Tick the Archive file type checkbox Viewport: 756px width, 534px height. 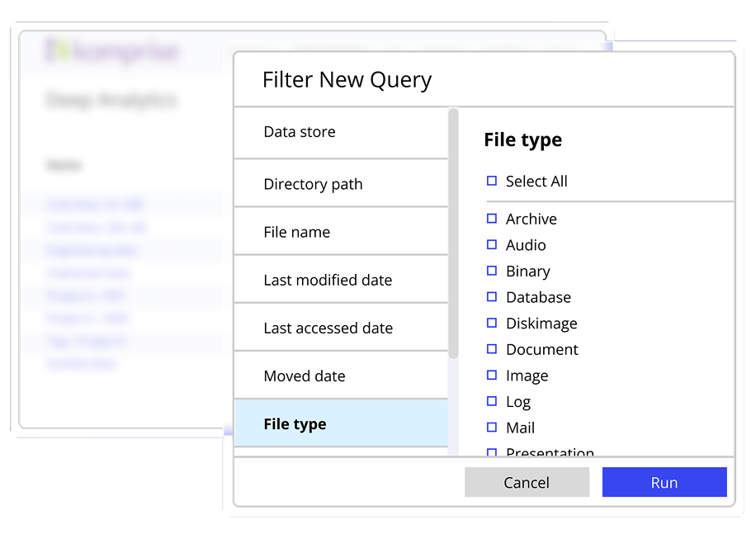[492, 219]
